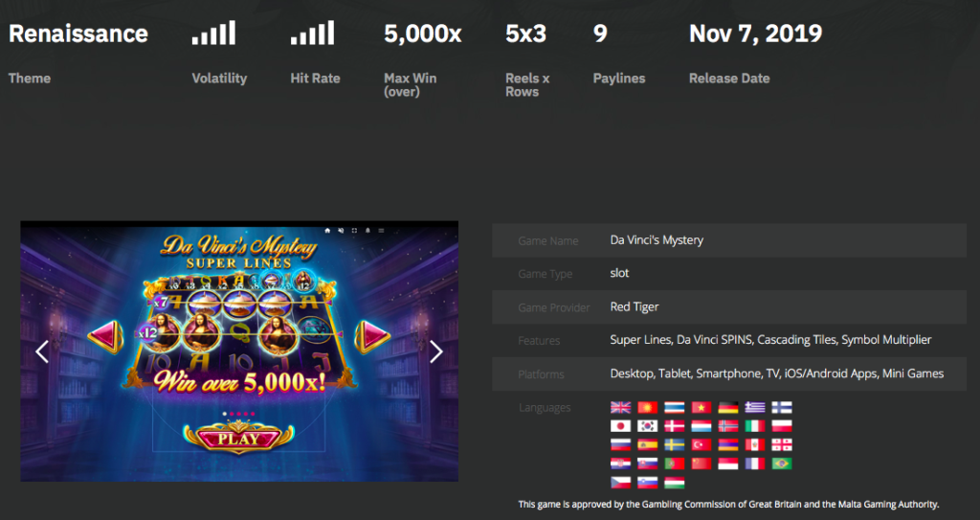The width and height of the screenshot is (980, 520).
Task: Click the South Korea flag icon
Action: pyautogui.click(x=648, y=426)
